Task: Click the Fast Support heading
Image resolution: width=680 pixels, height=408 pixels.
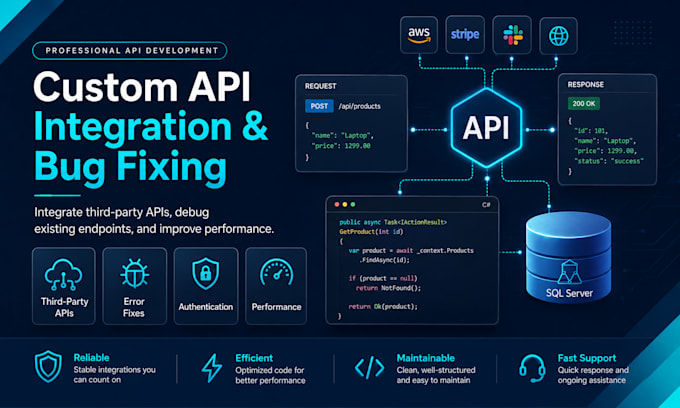Action: coord(587,358)
